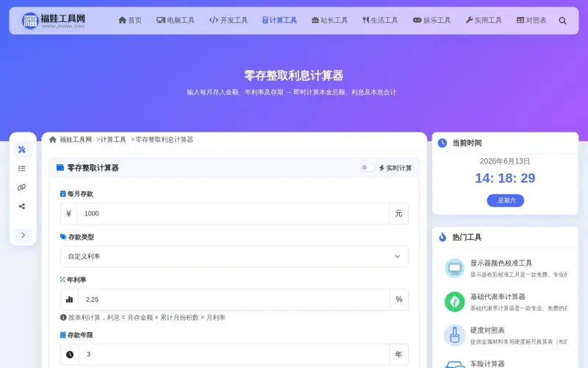This screenshot has width=588, height=368.
Task: Click the 福娃工具网 site logo
Action: click(x=53, y=21)
